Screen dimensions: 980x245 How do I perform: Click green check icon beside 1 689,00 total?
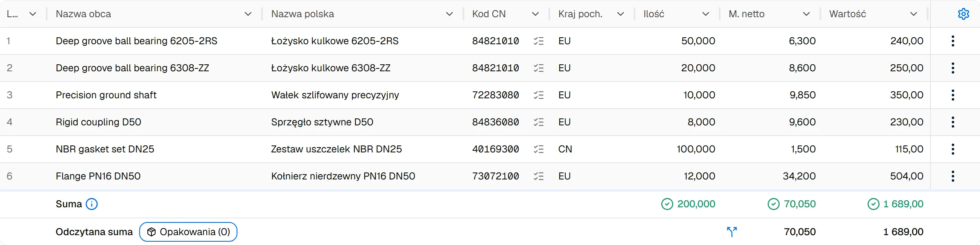coord(873,204)
